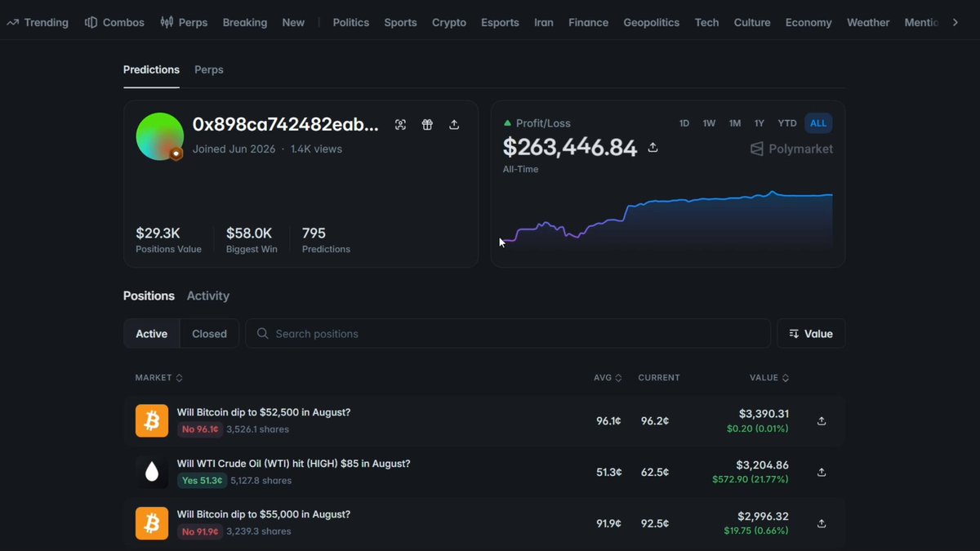Open the Positions tab
Viewport: 980px width, 551px height.
coord(149,295)
